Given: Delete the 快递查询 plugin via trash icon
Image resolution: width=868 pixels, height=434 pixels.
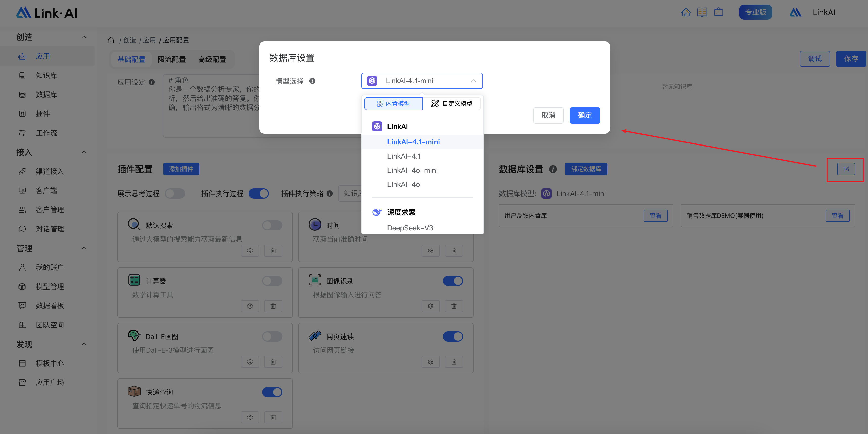Looking at the screenshot, I should 273,417.
